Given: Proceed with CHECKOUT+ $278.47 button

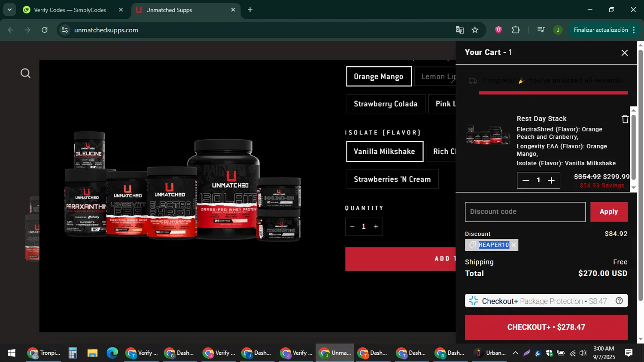Looking at the screenshot, I should tap(546, 327).
